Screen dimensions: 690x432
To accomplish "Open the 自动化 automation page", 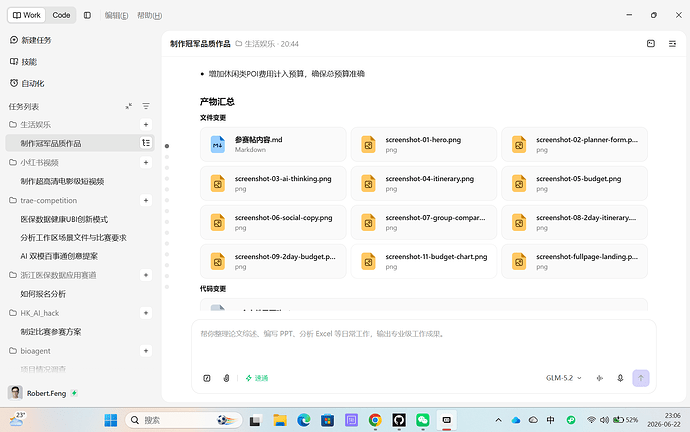I will (27, 83).
